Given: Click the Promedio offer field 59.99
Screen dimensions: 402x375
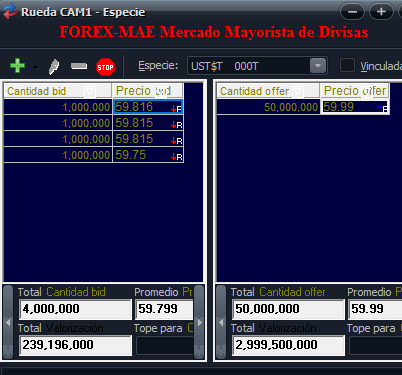Looking at the screenshot, I should pos(375,309).
